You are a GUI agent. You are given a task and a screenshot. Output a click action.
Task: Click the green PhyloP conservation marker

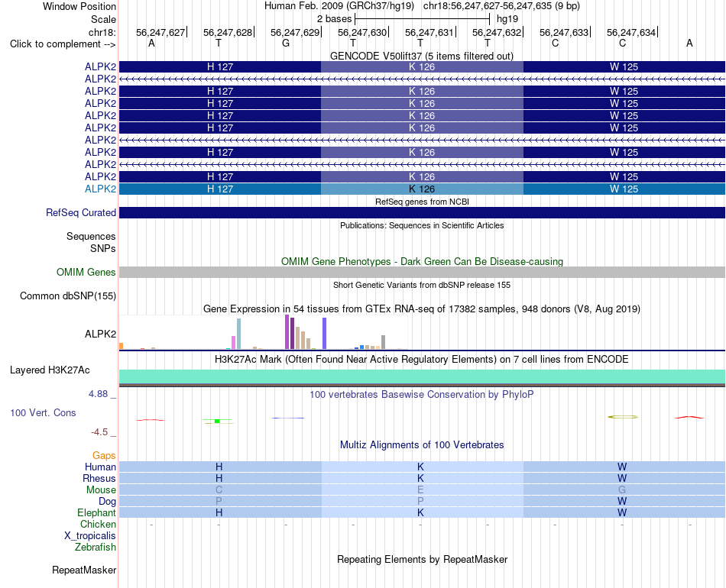tap(217, 421)
